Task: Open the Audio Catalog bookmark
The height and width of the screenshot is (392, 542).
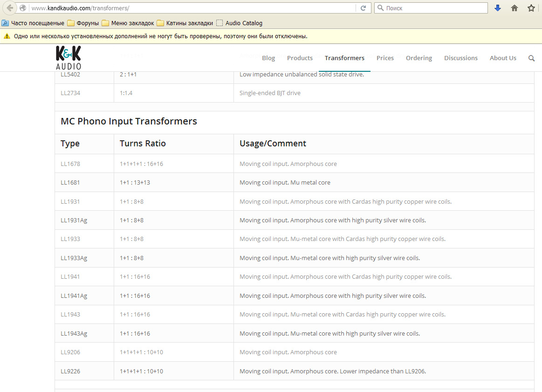Action: tap(240, 23)
